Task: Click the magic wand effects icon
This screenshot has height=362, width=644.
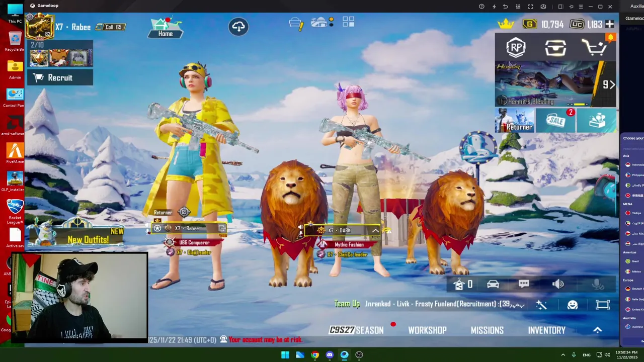Action: pos(541,305)
